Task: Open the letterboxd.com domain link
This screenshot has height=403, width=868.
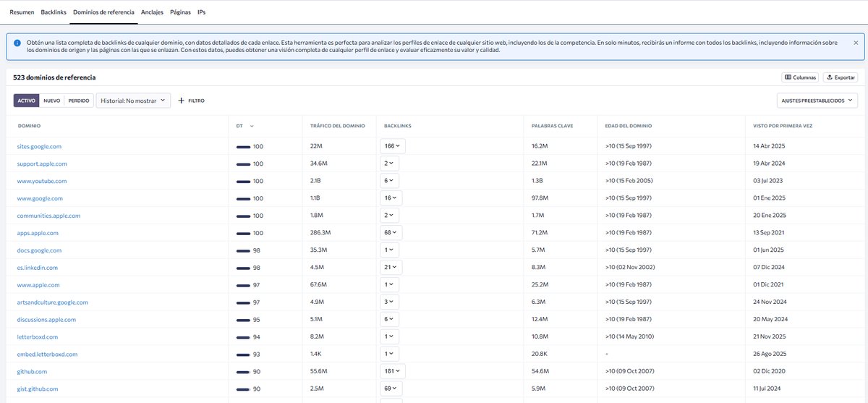Action: pos(37,337)
